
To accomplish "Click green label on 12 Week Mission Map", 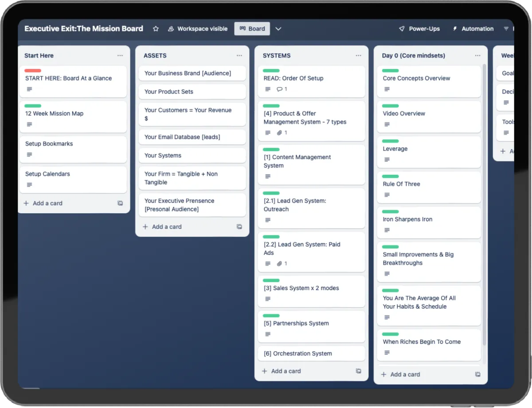I will point(33,106).
